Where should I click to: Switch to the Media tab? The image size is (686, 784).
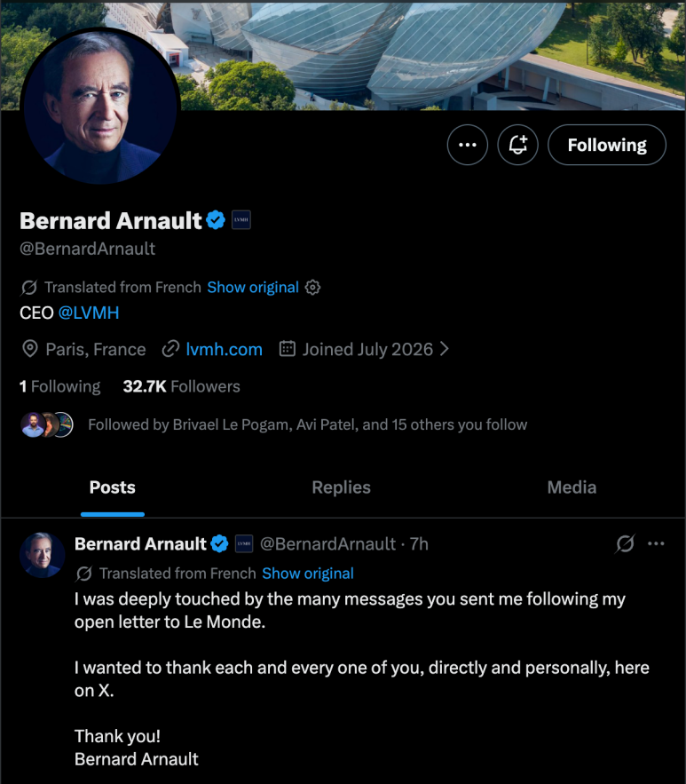click(572, 487)
